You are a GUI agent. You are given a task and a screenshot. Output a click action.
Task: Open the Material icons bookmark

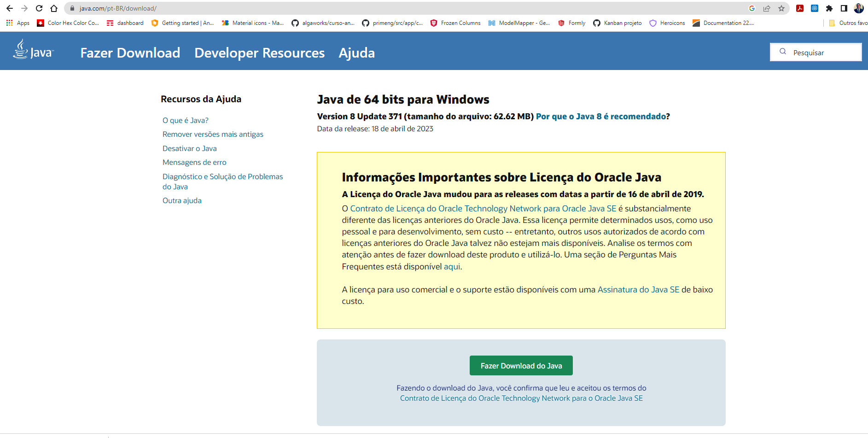coord(253,23)
